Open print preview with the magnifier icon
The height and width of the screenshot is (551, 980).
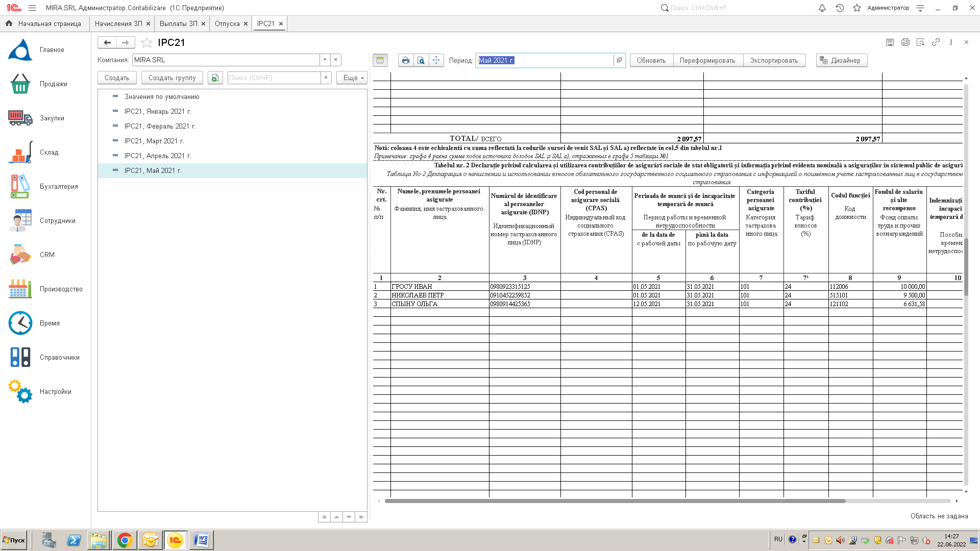tap(421, 60)
